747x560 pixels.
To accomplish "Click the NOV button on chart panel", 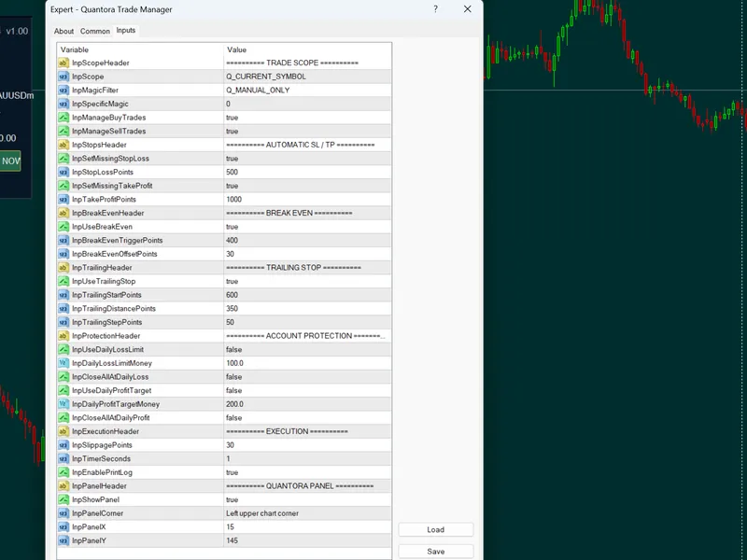I will (x=10, y=161).
